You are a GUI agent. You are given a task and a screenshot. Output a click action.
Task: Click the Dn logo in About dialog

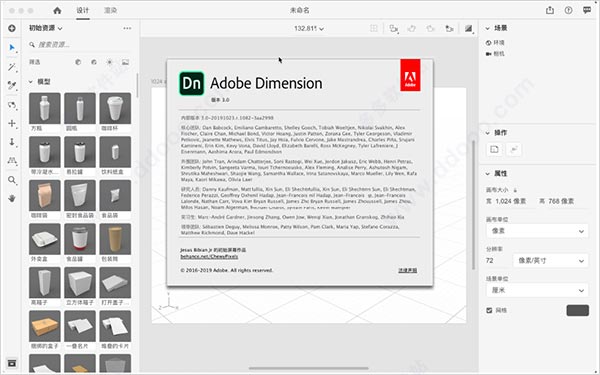pyautogui.click(x=192, y=83)
